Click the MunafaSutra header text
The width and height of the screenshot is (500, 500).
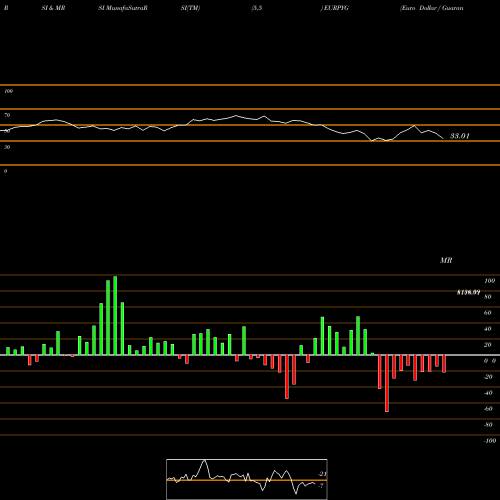pos(123,8)
